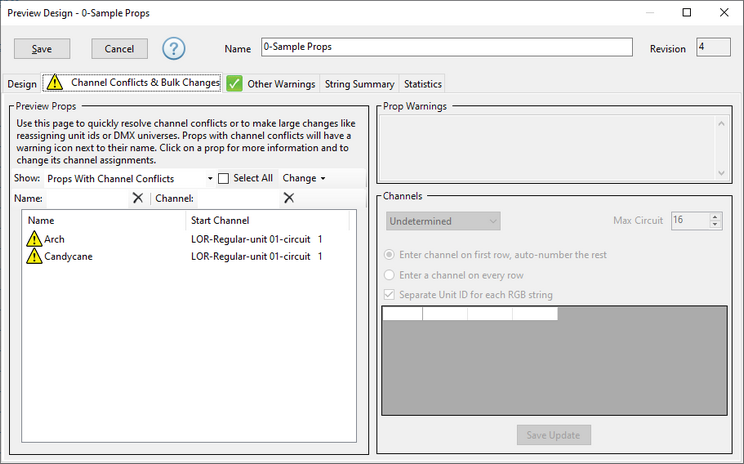The height and width of the screenshot is (464, 744).
Task: Clear the Name filter with its X icon
Action: tap(138, 198)
